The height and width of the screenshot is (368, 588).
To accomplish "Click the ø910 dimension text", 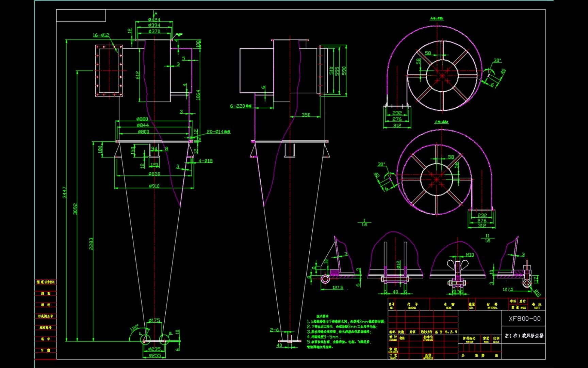I will tap(154, 186).
